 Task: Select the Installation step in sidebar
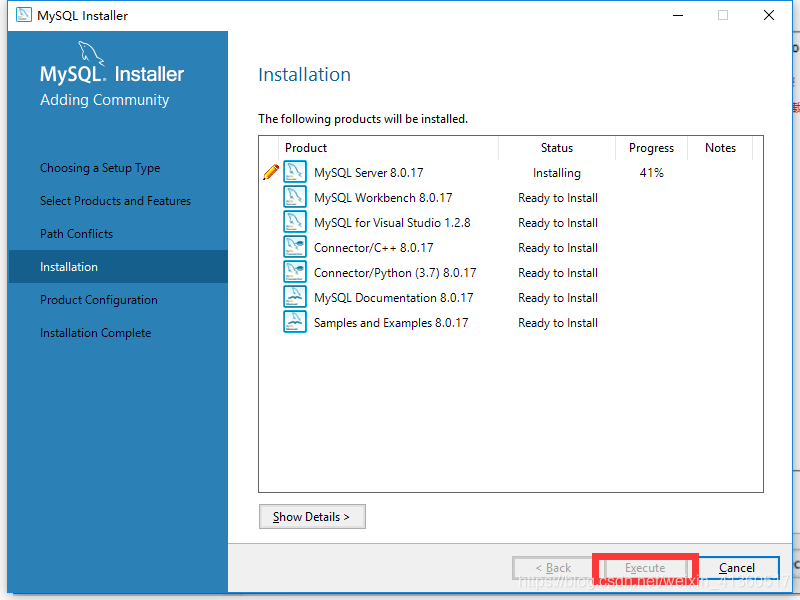tap(118, 266)
